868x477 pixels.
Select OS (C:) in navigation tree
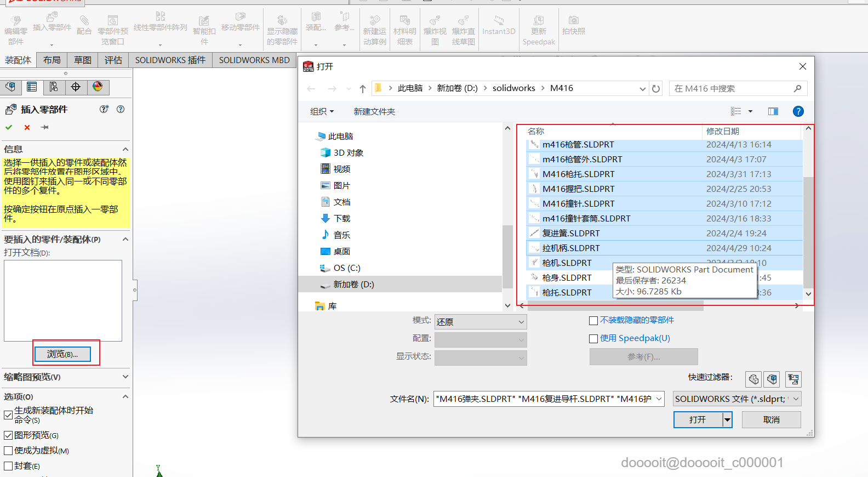tap(347, 268)
